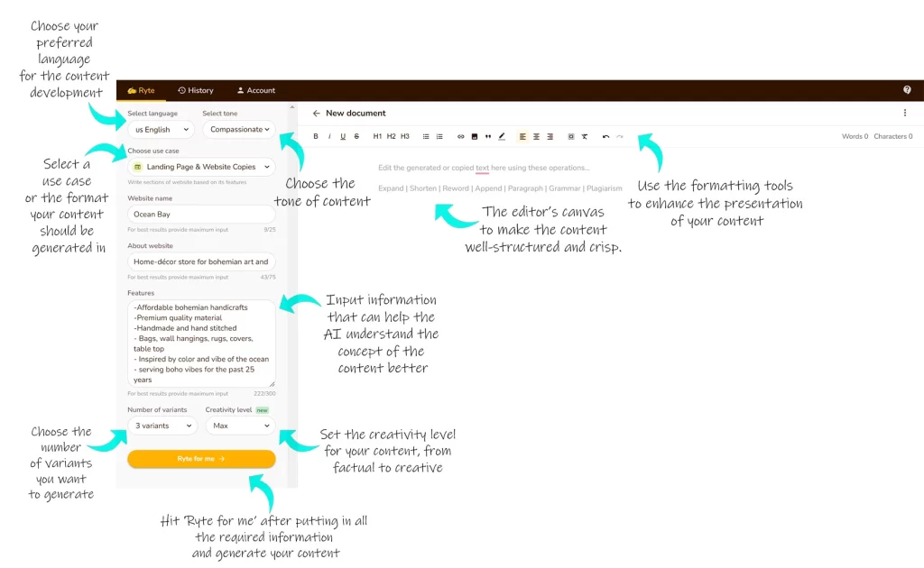Redo the last undone edit
Screen dimensions: 924x568
click(620, 136)
